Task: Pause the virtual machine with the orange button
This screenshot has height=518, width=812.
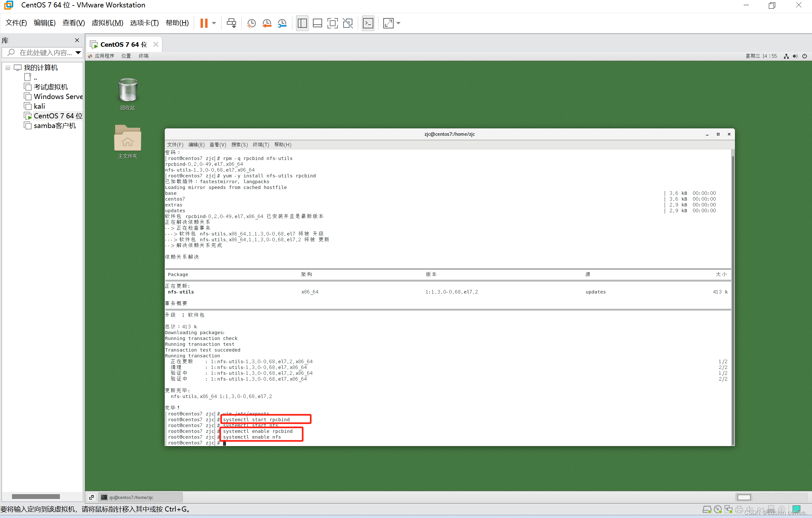Action: [x=204, y=23]
